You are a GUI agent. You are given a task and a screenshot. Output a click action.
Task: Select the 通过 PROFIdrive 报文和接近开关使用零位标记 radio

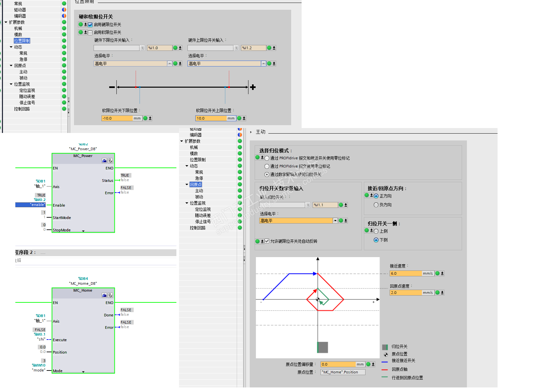[267, 158]
